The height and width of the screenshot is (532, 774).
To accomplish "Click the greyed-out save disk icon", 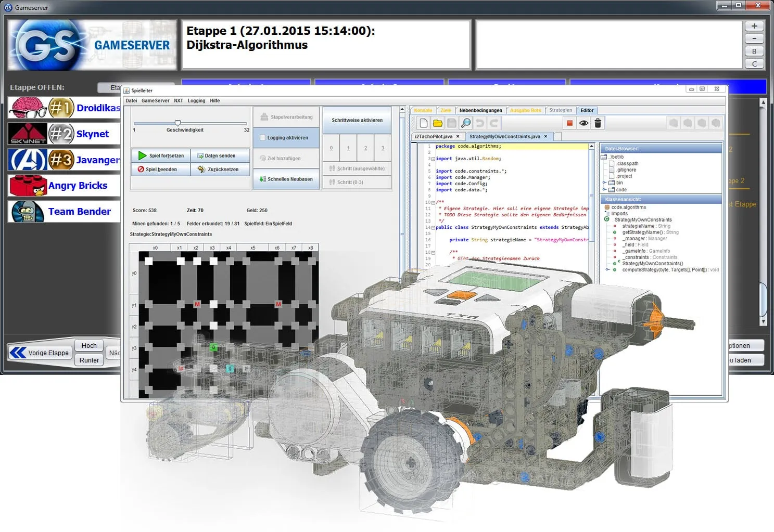I will (x=452, y=123).
